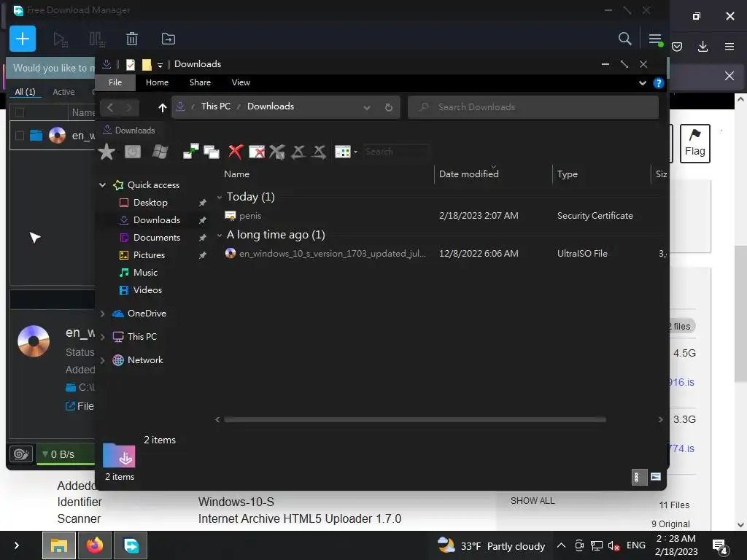The width and height of the screenshot is (747, 560).
Task: Click the trash delete icon in Free Download Manager
Action: pyautogui.click(x=132, y=39)
